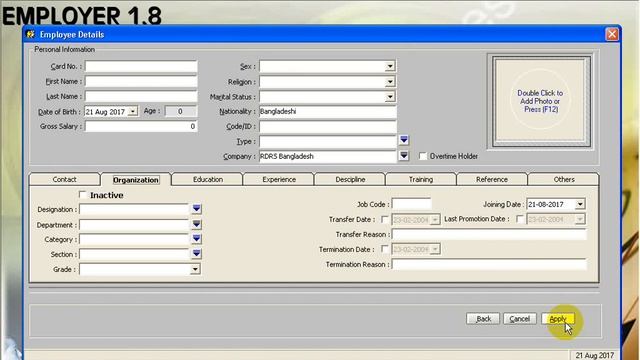Click the Age field showing 0

181,111
